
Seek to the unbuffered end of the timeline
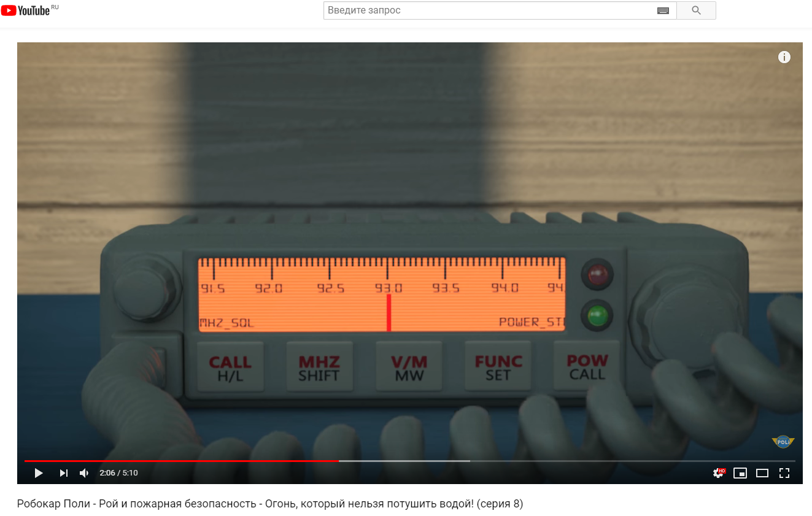[632, 461]
